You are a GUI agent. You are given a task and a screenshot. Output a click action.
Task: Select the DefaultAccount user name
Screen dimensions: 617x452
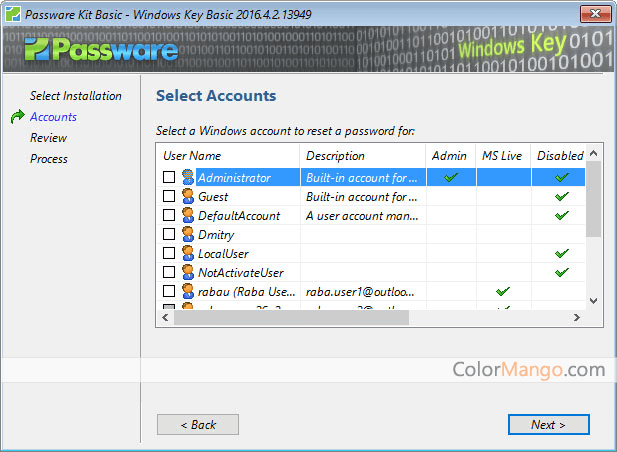point(239,216)
